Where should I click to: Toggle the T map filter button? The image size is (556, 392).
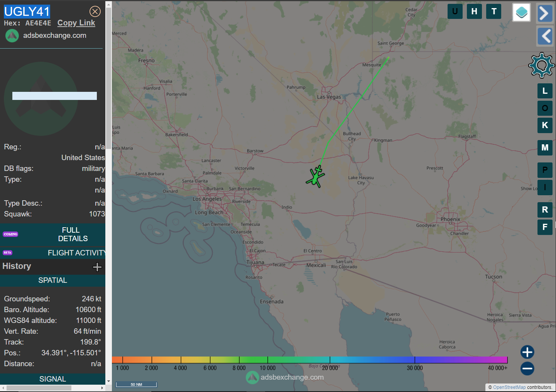pos(494,12)
